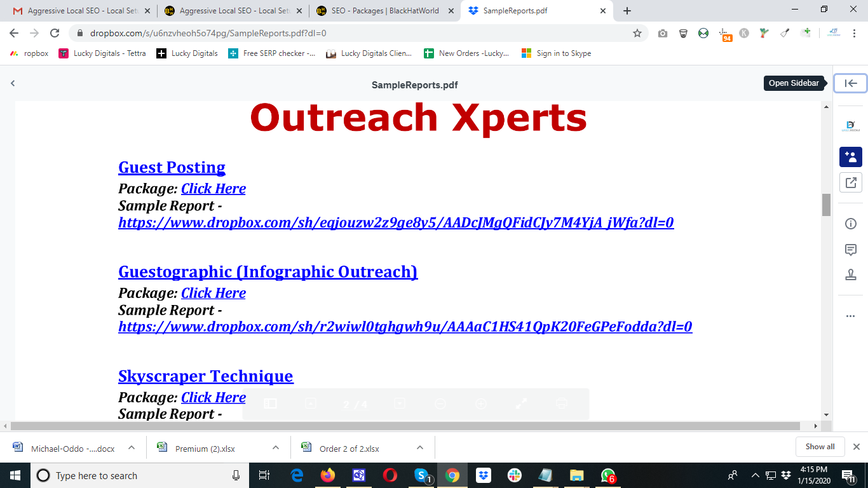Expand options for Order 2 of 2.xlsx download
The image size is (868, 488).
pos(420,448)
